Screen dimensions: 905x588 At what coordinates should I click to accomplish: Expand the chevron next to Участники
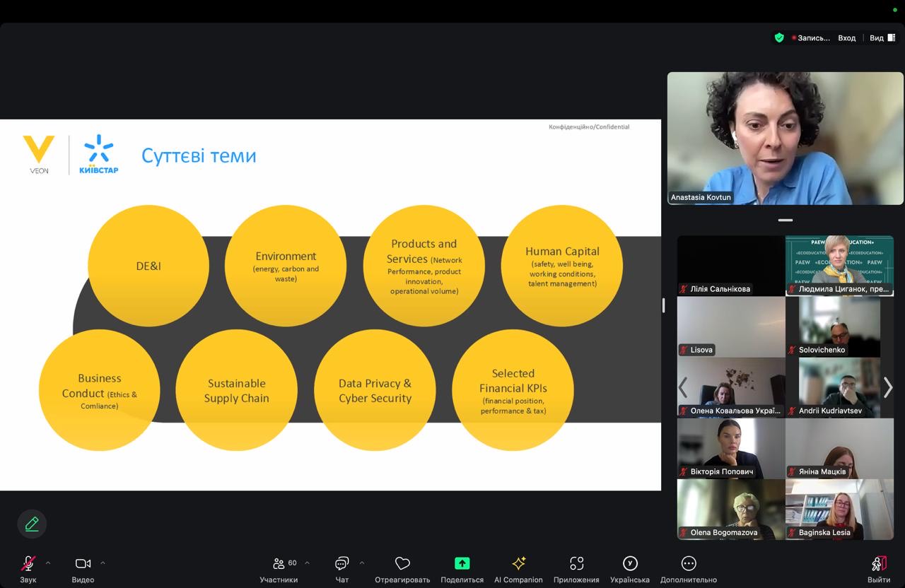(307, 563)
